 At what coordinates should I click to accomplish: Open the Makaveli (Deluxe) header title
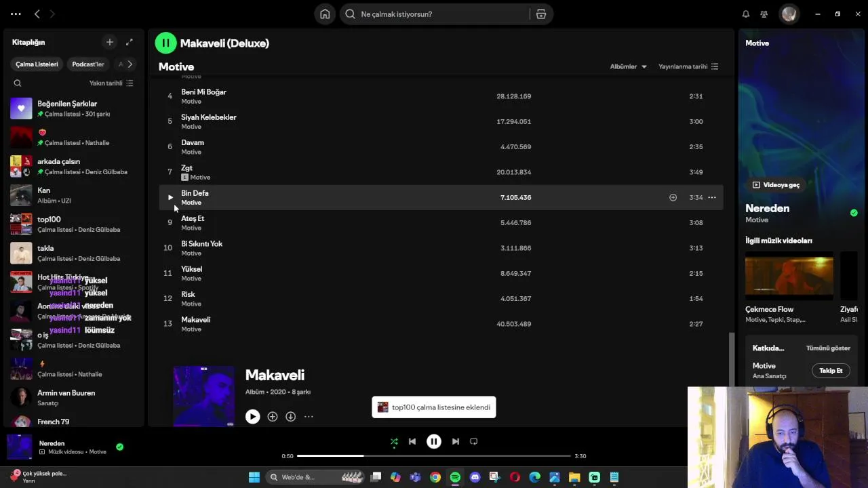224,43
